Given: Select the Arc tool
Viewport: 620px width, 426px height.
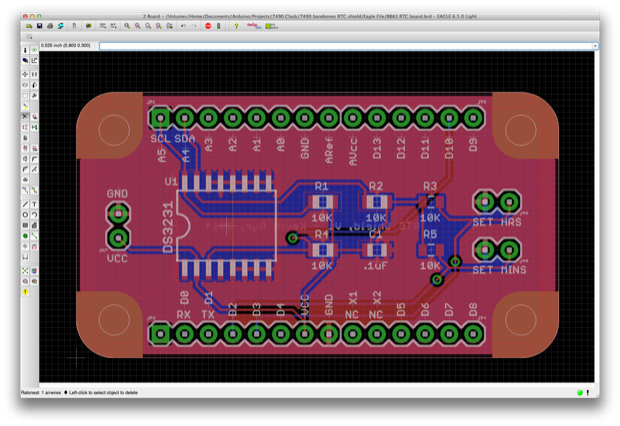Looking at the screenshot, I should pyautogui.click(x=34, y=215).
